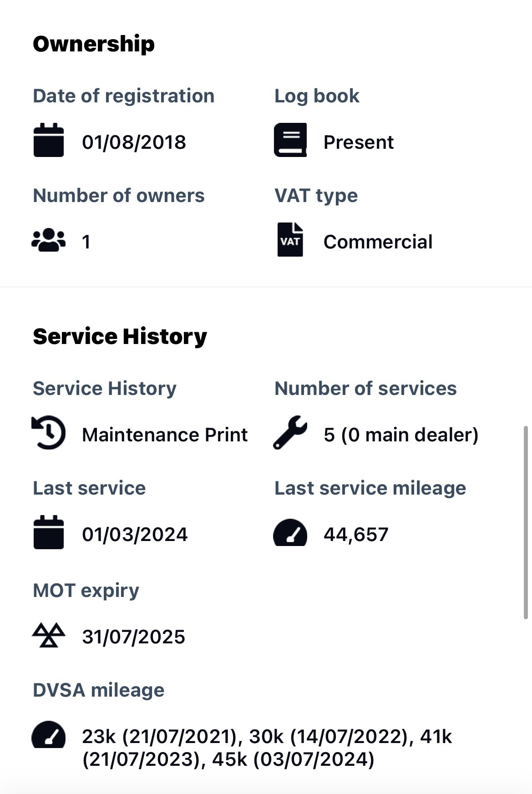The image size is (532, 794).
Task: Select the Service History section heading
Action: click(120, 337)
